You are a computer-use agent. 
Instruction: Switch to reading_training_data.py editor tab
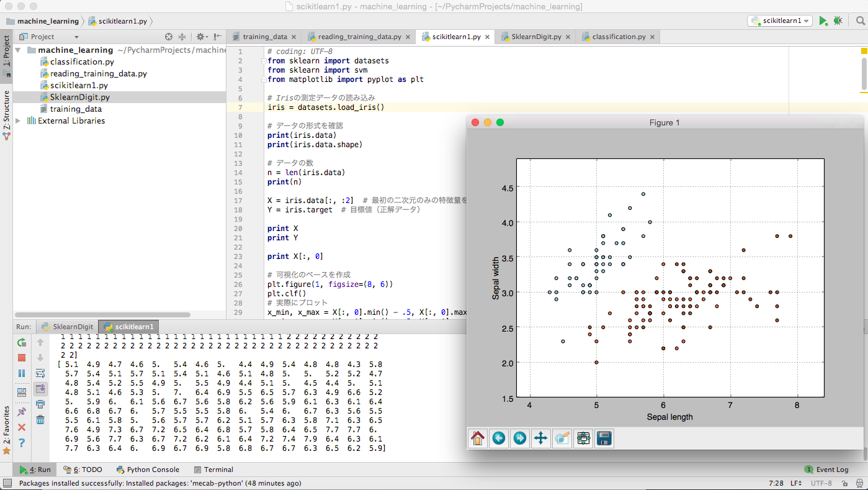point(359,37)
